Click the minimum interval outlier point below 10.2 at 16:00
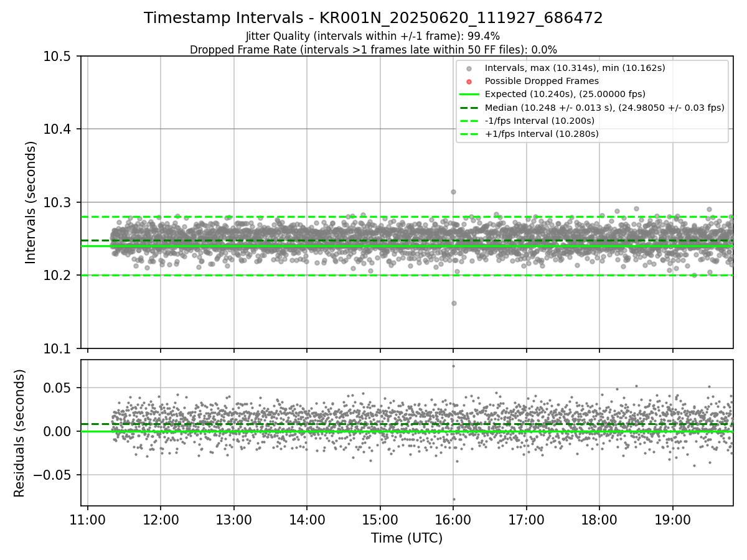 tap(454, 303)
